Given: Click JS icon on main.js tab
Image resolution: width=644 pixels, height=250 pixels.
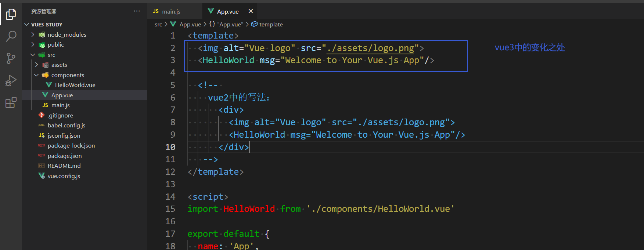Looking at the screenshot, I should [x=156, y=11].
